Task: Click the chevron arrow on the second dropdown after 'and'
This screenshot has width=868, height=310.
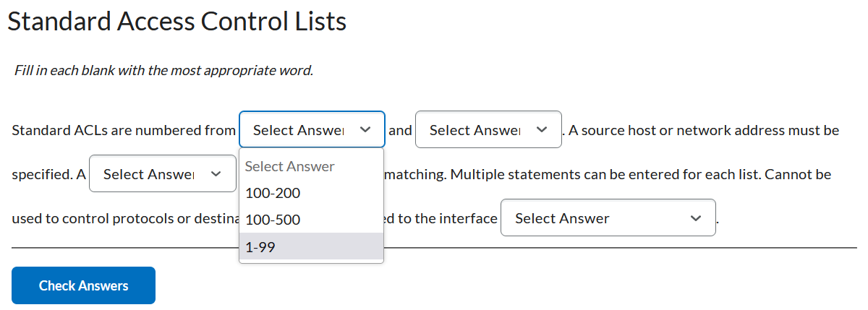Action: click(x=542, y=130)
